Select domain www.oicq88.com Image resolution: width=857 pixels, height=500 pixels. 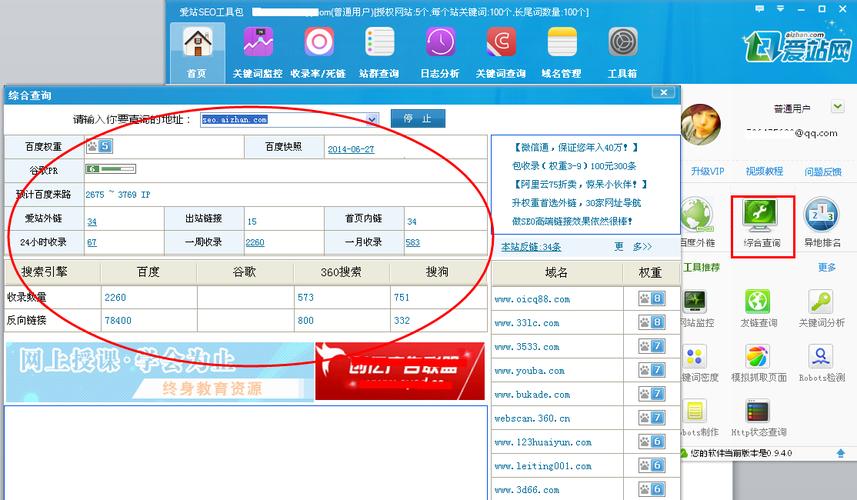[532, 299]
